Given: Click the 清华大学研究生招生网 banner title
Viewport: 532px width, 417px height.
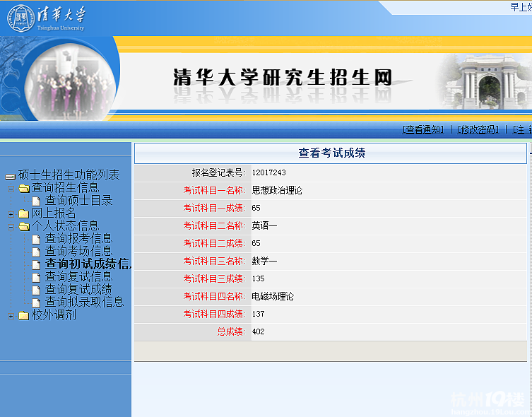Looking at the screenshot, I should click(283, 77).
